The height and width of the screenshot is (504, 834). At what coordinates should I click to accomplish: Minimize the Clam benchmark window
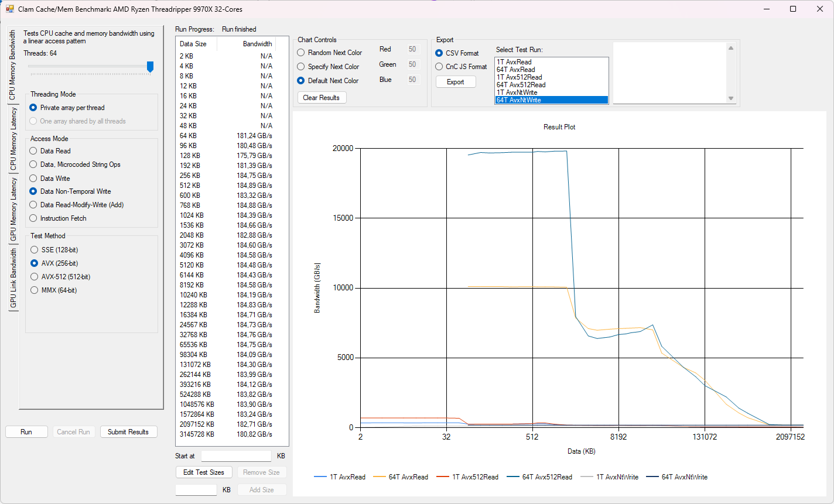(767, 9)
